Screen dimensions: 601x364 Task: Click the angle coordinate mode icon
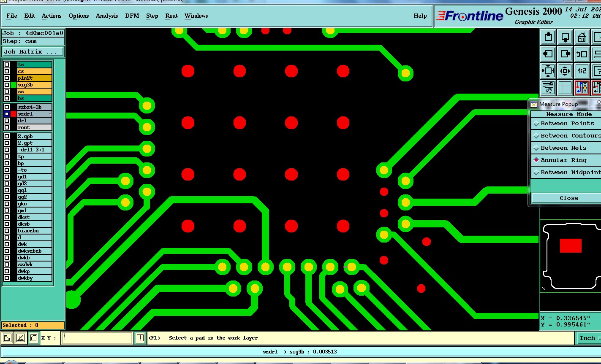[x=20, y=338]
